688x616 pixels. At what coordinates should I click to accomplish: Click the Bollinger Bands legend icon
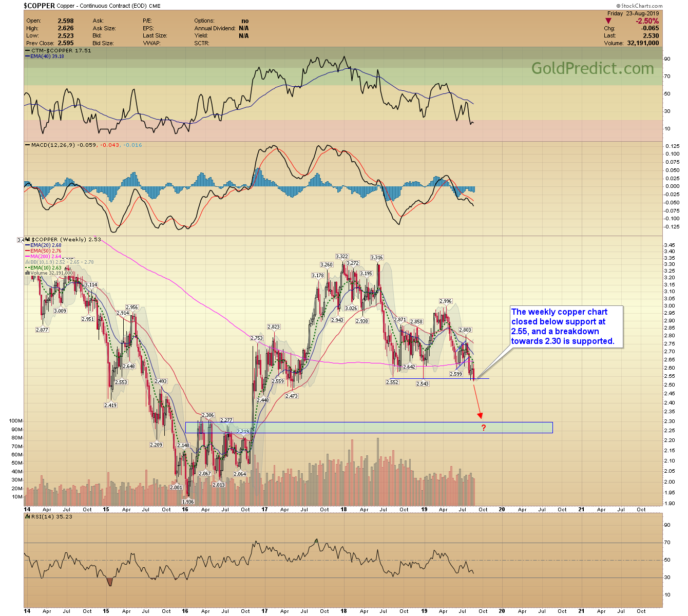click(27, 262)
